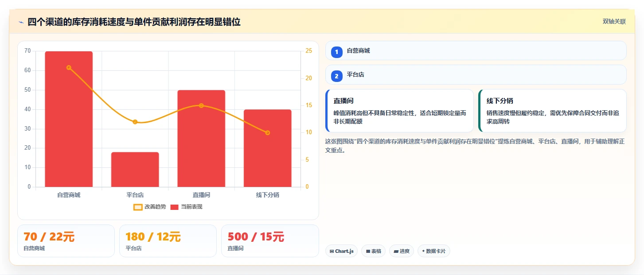Click the 自营商城 red bar in the chart
Image resolution: width=644 pixels, height=275 pixels.
pos(69,119)
